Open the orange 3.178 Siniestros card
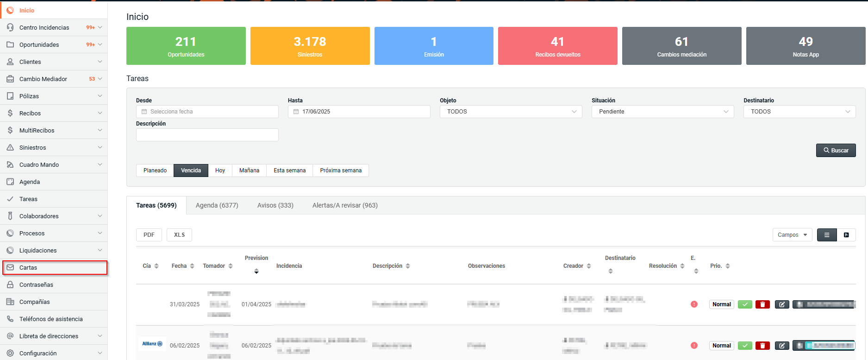The width and height of the screenshot is (868, 360). [310, 46]
